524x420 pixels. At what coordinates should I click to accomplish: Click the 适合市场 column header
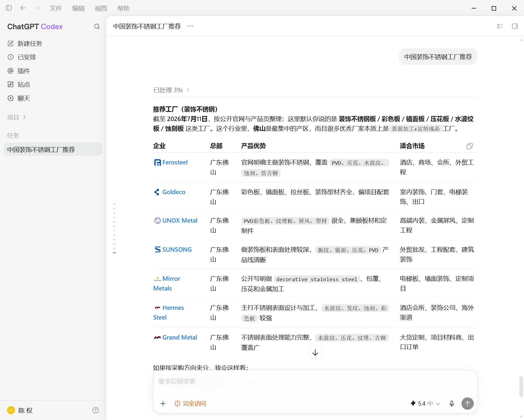point(412,146)
